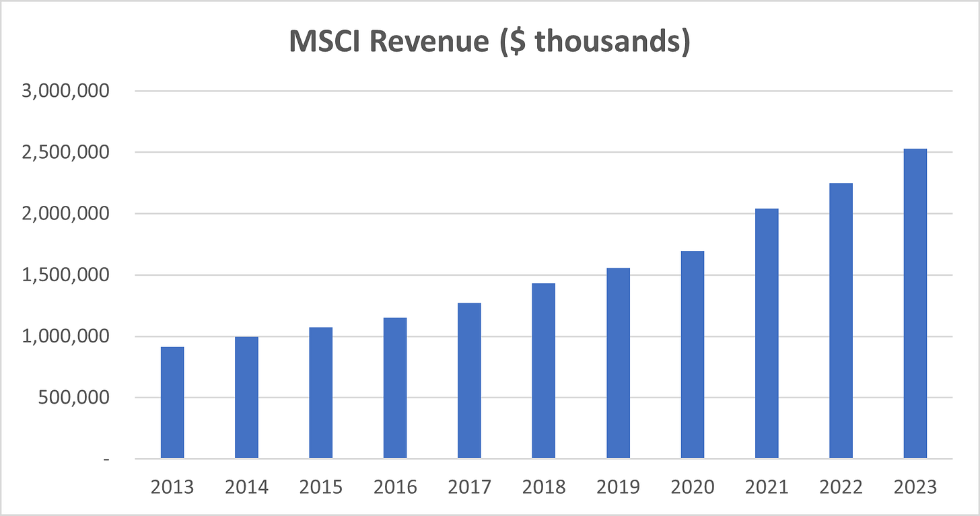980x516 pixels.
Task: Select the 1,500,000 axis label
Action: pyautogui.click(x=66, y=274)
